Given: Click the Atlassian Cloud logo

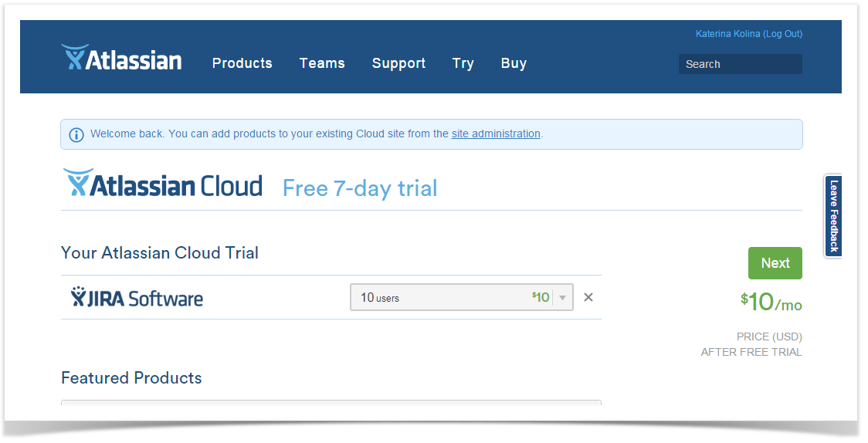Looking at the screenshot, I should pos(162,183).
